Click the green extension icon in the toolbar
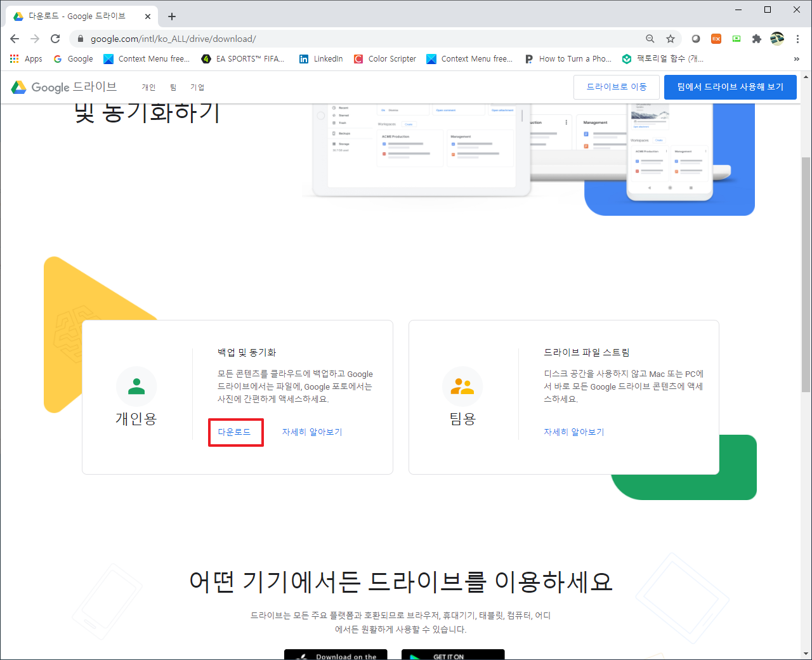Screen dimensions: 812x660 [737, 39]
